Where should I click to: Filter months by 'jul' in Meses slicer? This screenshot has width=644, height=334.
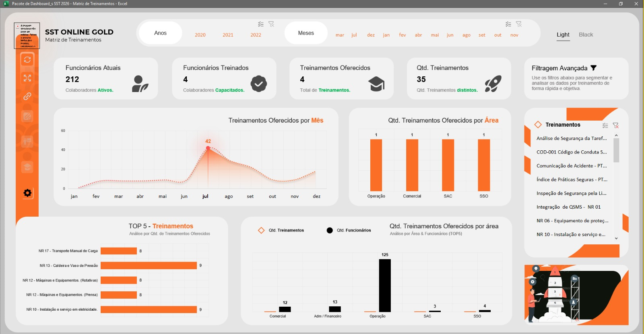354,35
